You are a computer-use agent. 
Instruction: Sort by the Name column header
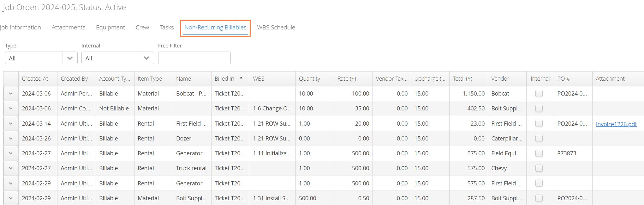point(192,79)
